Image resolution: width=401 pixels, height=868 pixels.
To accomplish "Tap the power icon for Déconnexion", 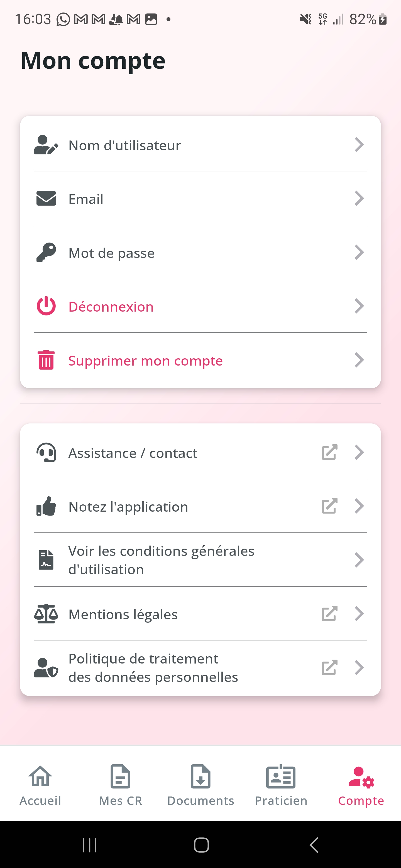I will click(46, 306).
